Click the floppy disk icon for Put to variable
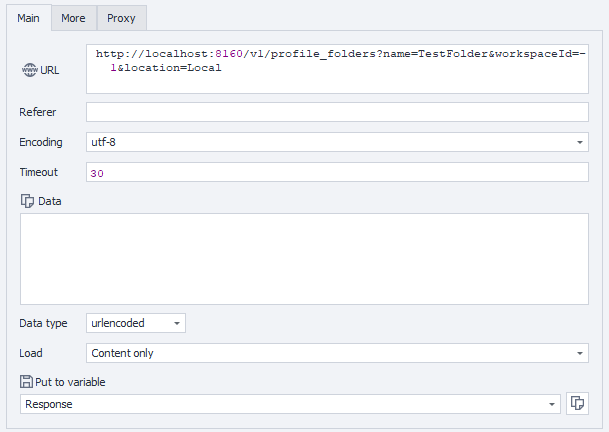Image resolution: width=609 pixels, height=432 pixels. pos(27,381)
